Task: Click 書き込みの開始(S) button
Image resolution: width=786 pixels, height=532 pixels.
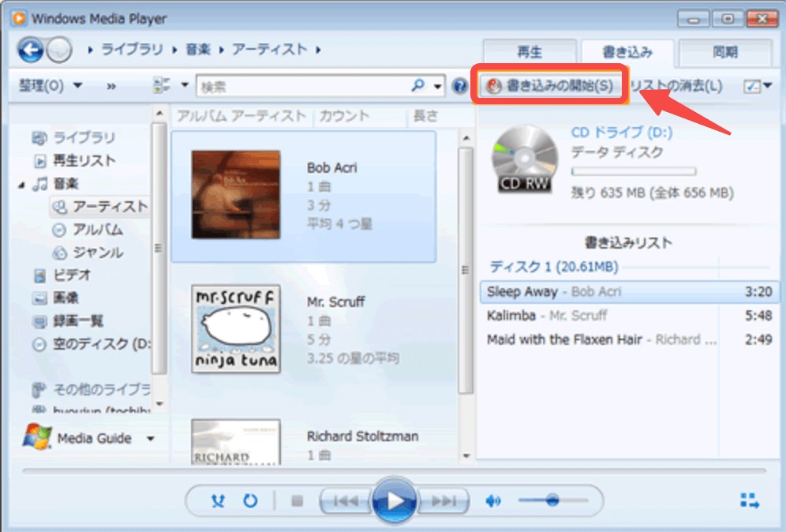Action: click(x=550, y=85)
